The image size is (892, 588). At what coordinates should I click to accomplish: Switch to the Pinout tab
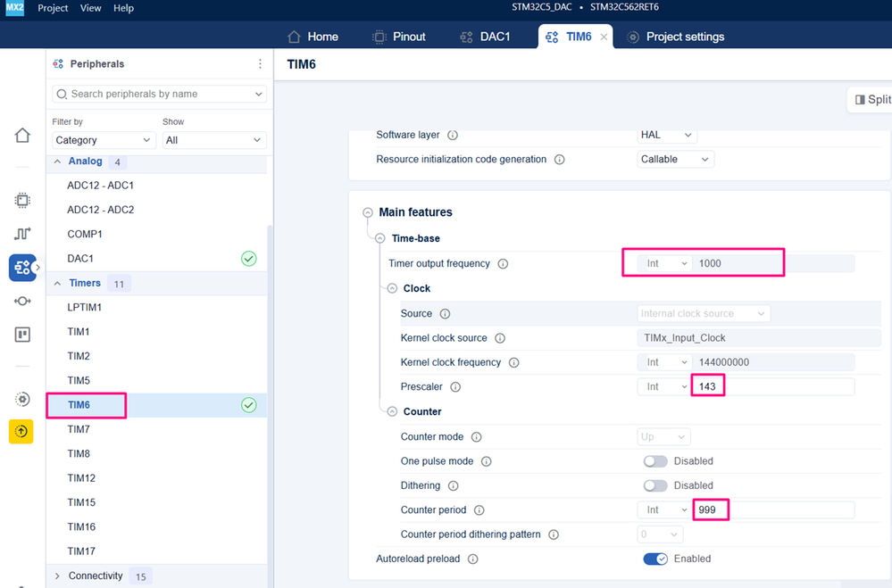tap(399, 37)
